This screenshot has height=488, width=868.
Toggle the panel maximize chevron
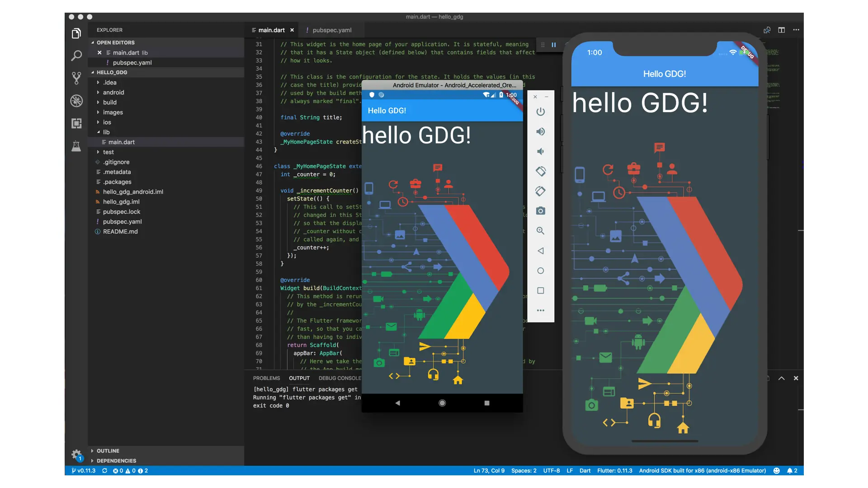781,378
